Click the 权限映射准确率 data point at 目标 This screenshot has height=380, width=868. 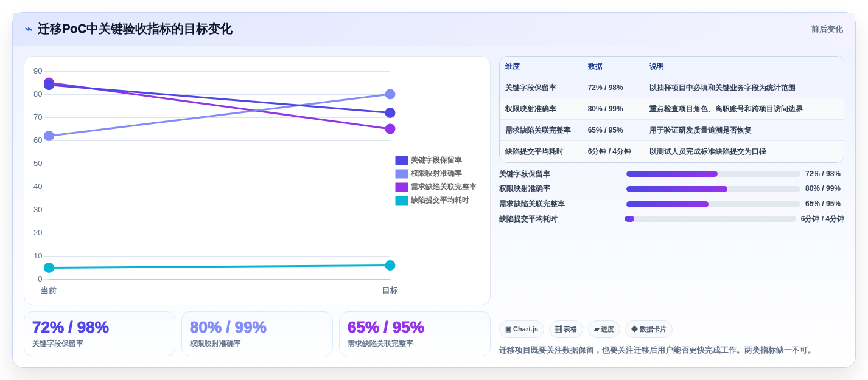[x=390, y=94]
